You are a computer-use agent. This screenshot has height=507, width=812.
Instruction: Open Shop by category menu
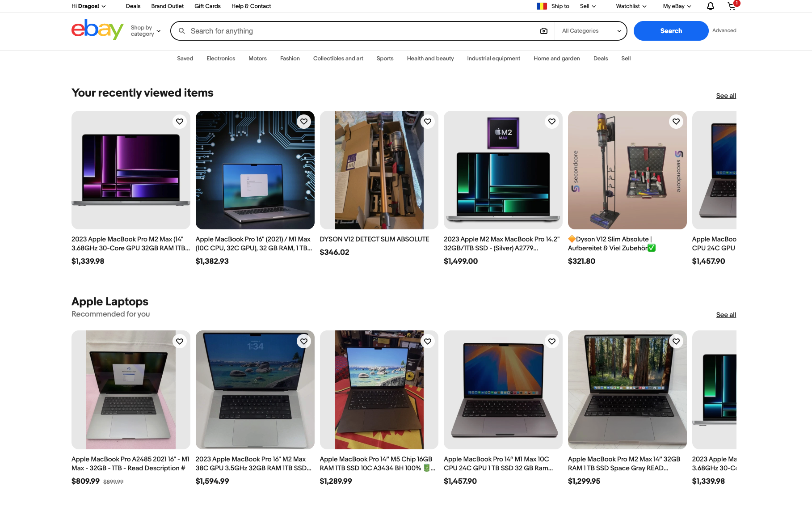(146, 31)
